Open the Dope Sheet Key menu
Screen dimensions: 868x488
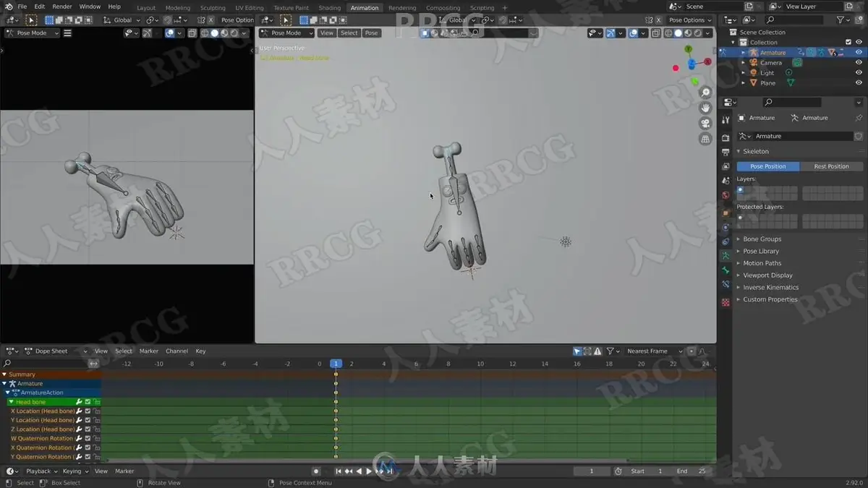pos(200,351)
